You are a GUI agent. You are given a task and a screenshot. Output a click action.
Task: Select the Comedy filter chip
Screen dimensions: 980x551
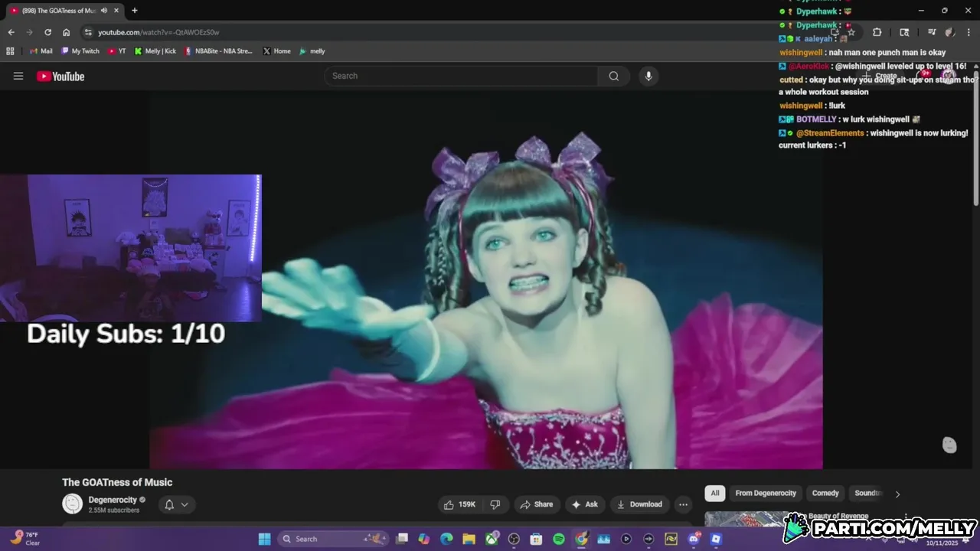(825, 494)
